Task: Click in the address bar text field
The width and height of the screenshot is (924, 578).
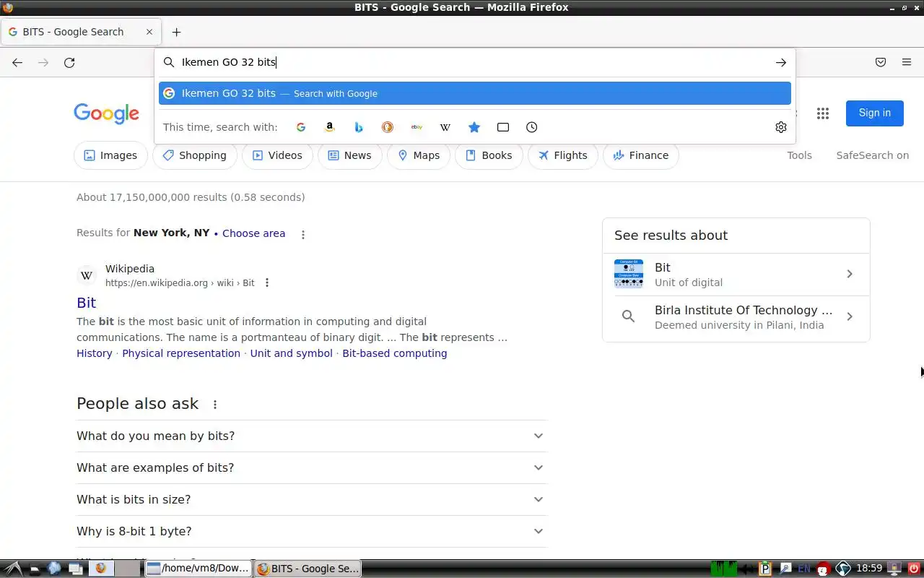Action: tap(474, 62)
